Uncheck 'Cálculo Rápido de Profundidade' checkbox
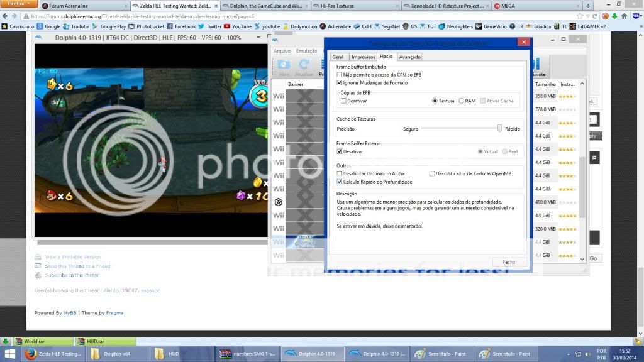Screen dimensions: 644x362 click(340, 182)
